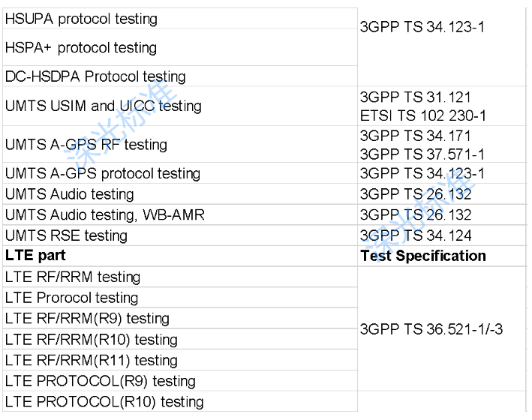
Task: Click the UMTS A-GPS RF testing cell
Action: [x=86, y=145]
